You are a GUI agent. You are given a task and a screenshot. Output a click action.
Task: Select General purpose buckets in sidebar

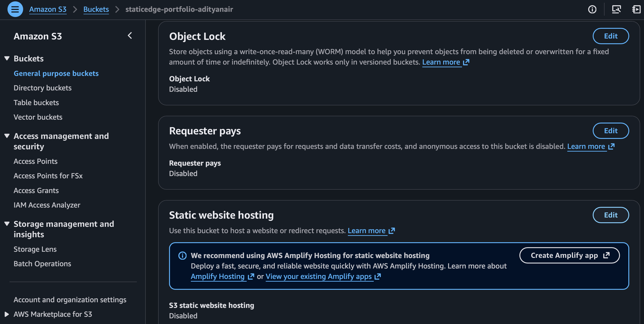click(56, 73)
